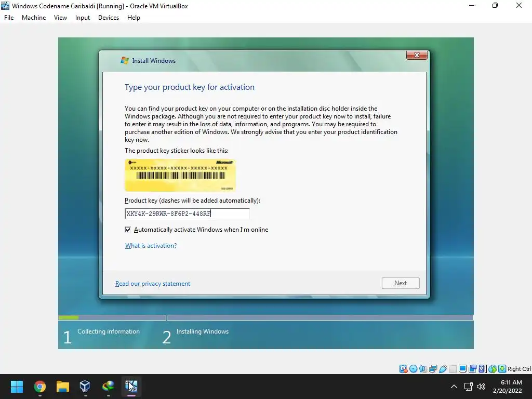Screen dimensions: 532x399
Task: Open the View menu
Action: pyautogui.click(x=60, y=18)
